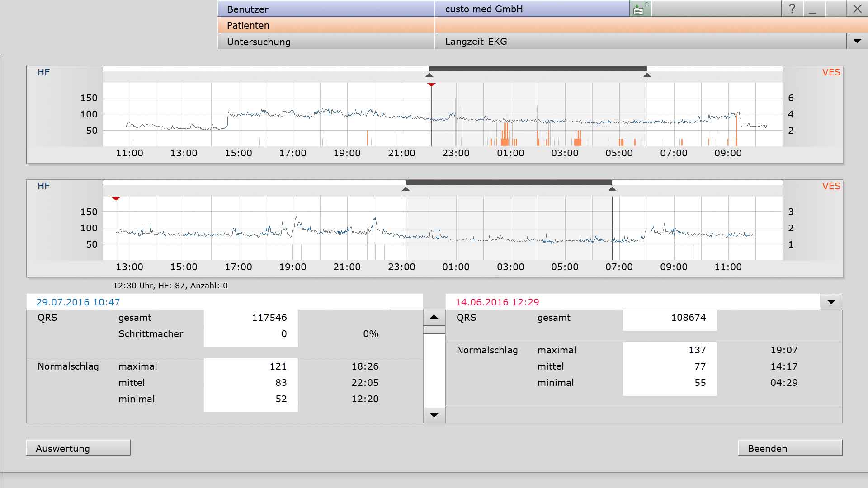
Task: Click the Beenden button
Action: pos(790,448)
